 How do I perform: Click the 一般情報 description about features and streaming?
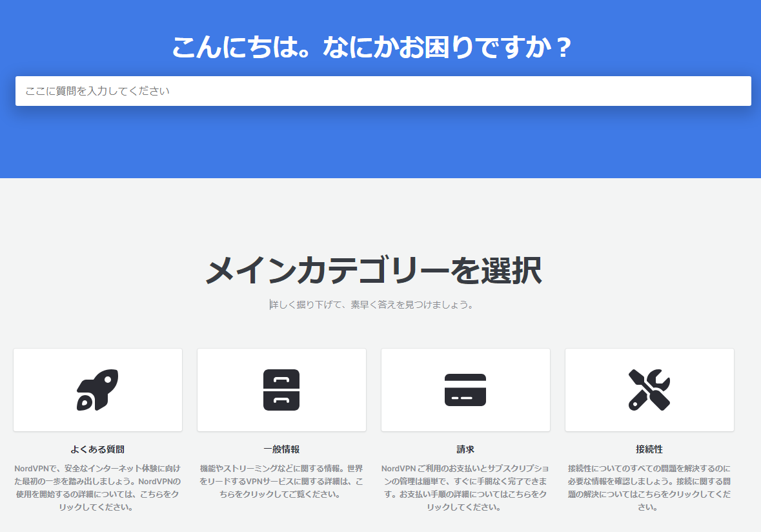281,481
